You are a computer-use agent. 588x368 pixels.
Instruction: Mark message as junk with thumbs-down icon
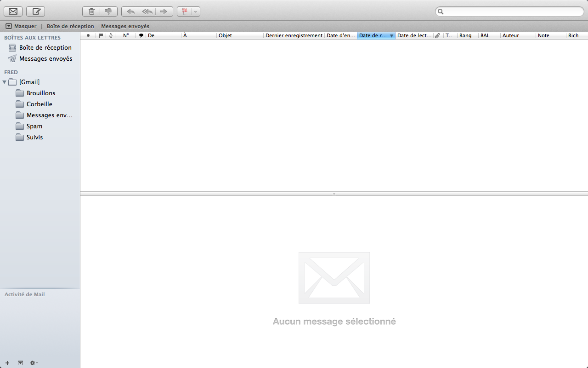pos(108,11)
